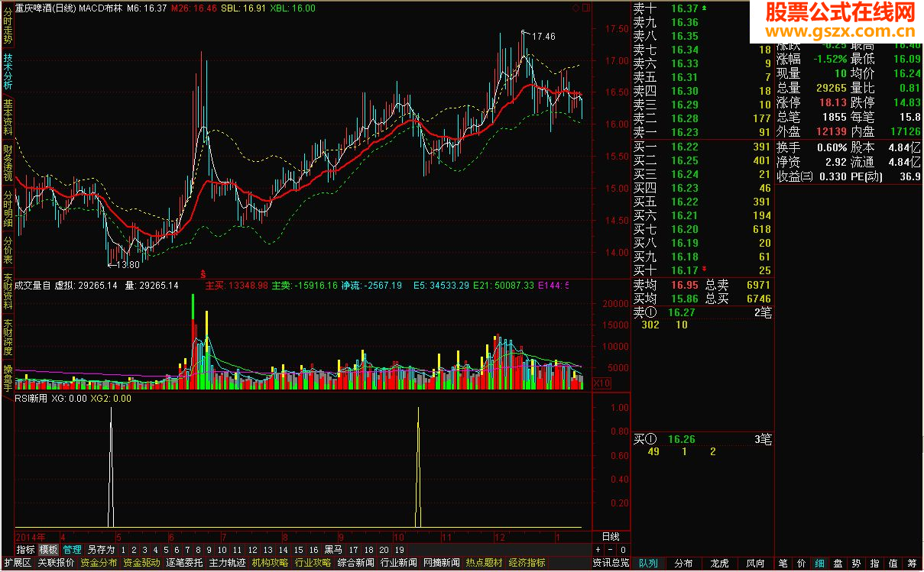Select the 指 panel tab

[875, 564]
